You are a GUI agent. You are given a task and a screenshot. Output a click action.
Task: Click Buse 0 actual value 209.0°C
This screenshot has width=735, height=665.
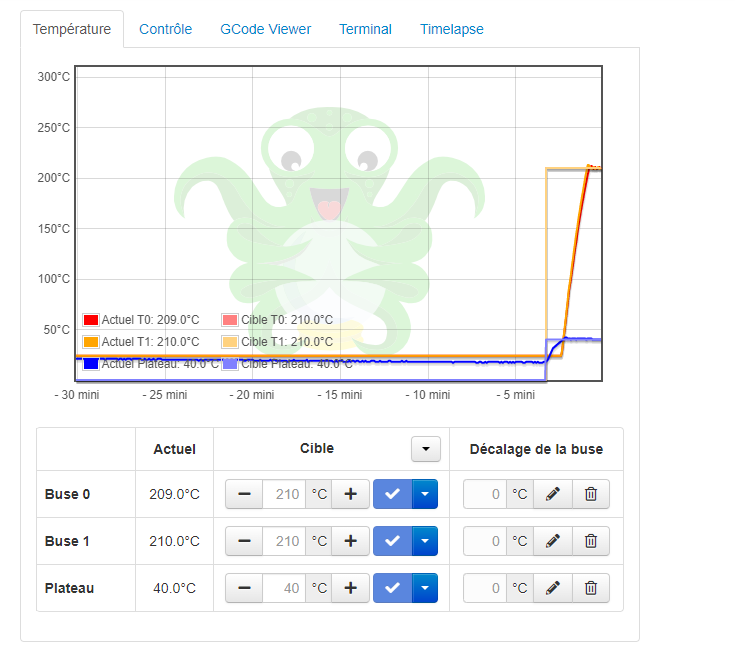click(174, 494)
